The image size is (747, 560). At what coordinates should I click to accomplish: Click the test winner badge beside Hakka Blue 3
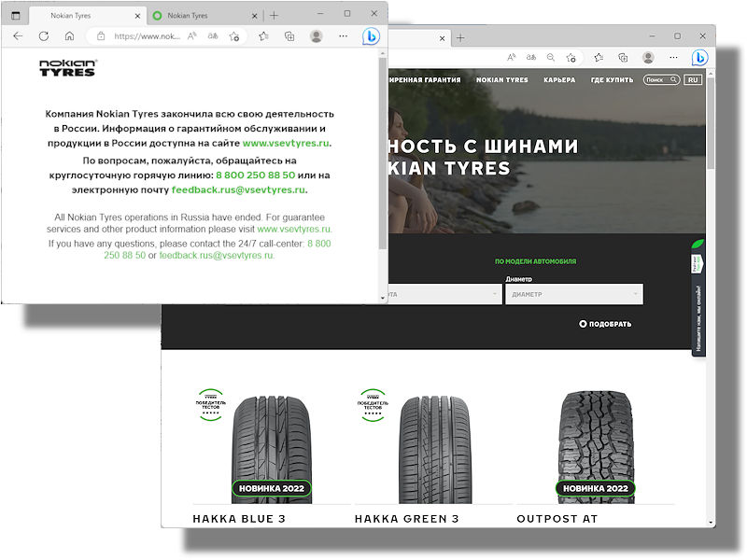[211, 405]
